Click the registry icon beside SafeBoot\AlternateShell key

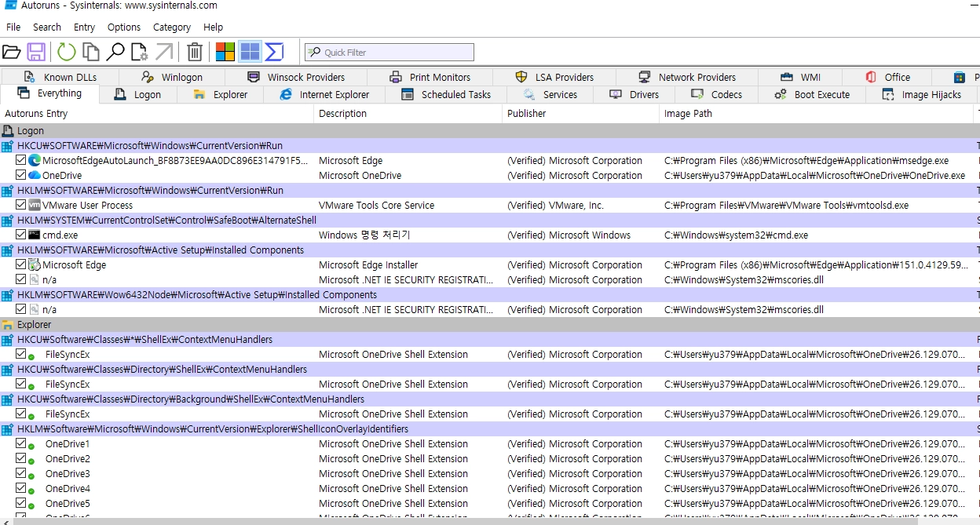click(8, 221)
